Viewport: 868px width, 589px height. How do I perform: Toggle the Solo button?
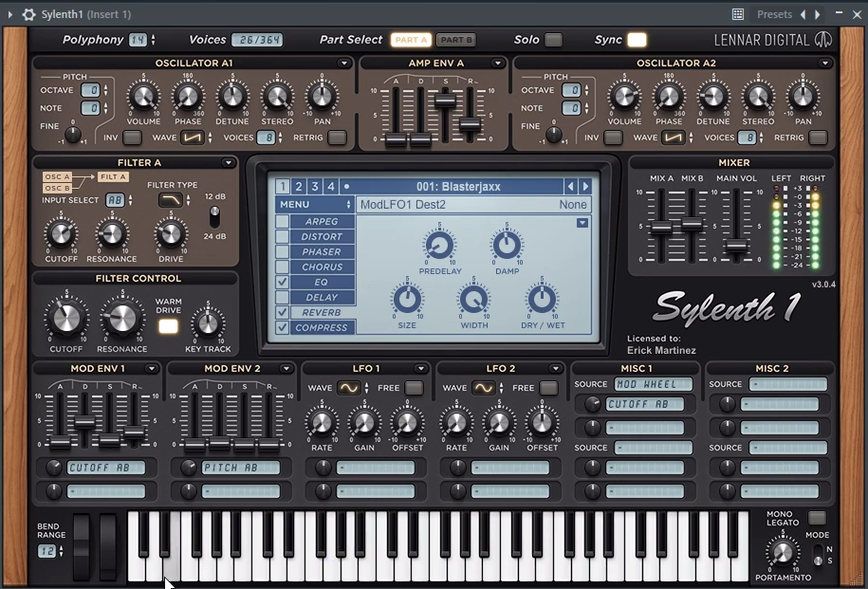click(x=553, y=40)
